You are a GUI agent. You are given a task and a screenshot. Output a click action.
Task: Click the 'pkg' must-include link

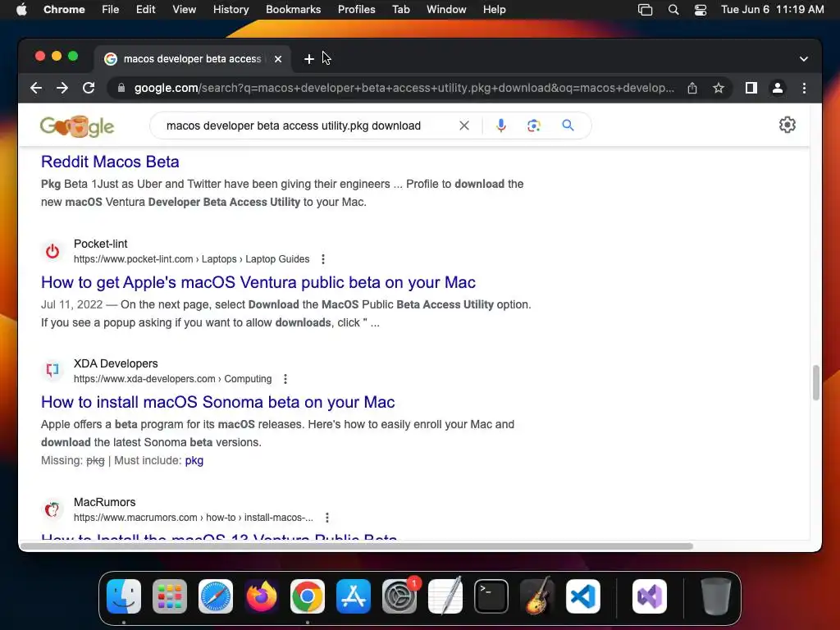point(194,461)
